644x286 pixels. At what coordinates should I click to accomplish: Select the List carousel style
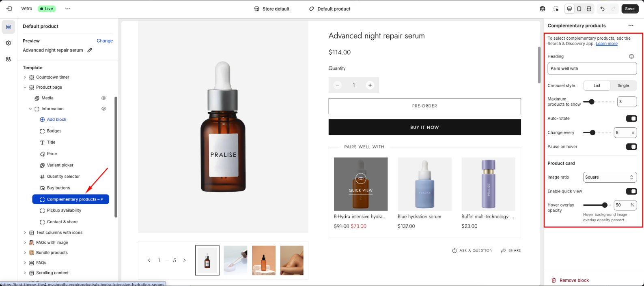[597, 85]
